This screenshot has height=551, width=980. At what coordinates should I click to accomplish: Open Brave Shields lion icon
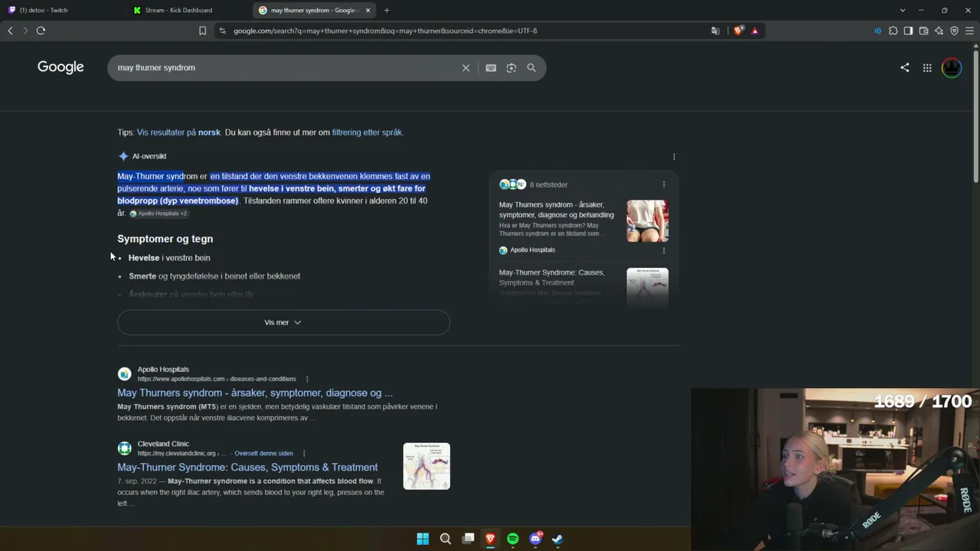click(x=738, y=31)
